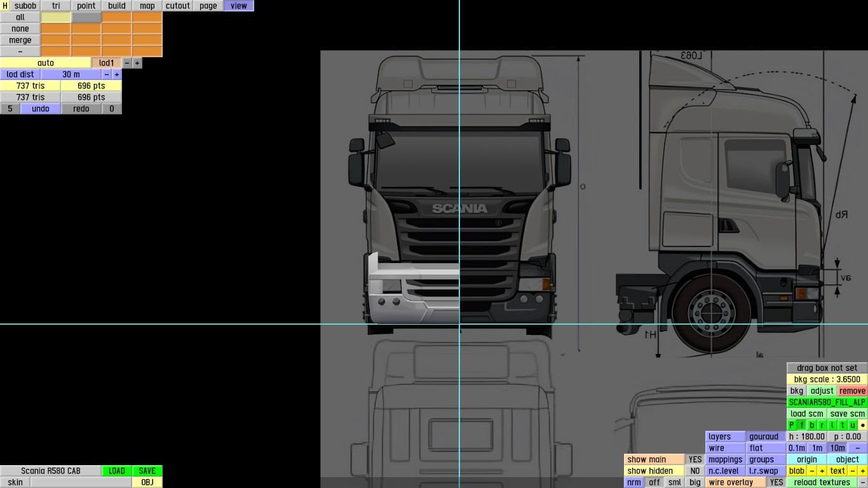Enable gouraud shading
The height and width of the screenshot is (488, 868).
point(766,437)
